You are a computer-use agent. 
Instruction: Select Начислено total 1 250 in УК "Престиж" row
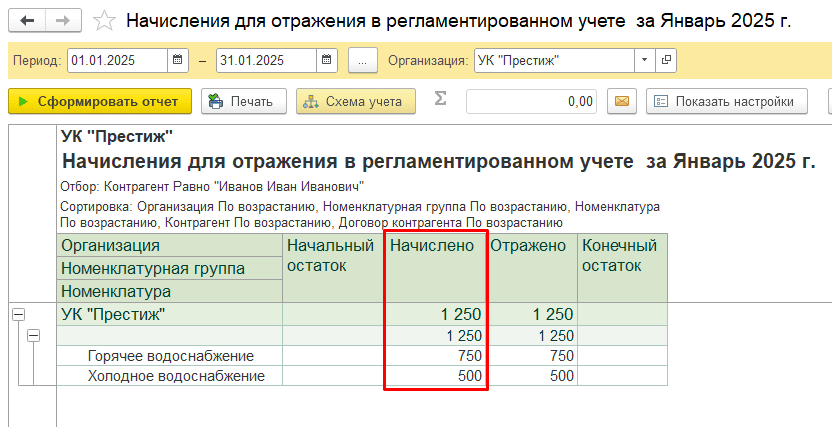[x=435, y=314]
